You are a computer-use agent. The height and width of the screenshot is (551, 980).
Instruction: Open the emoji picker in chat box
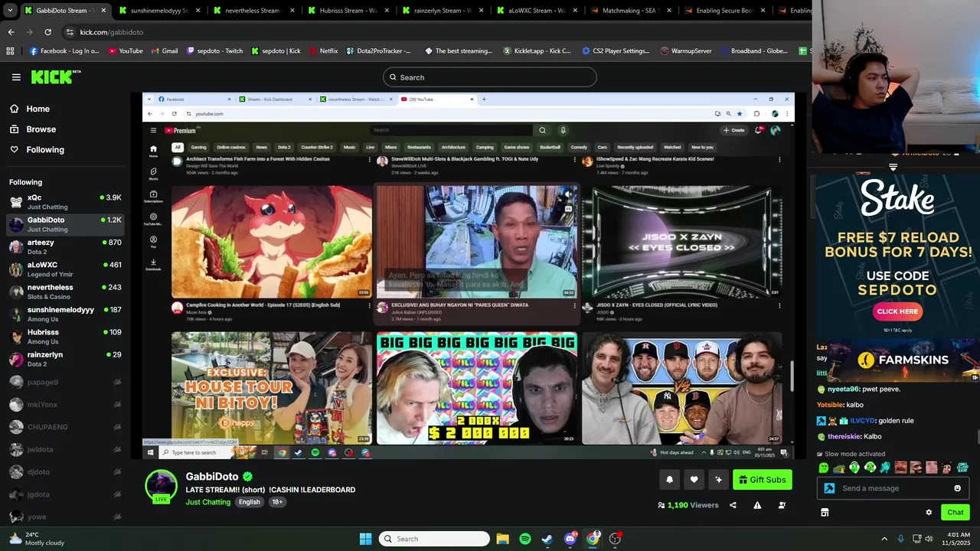(x=957, y=488)
